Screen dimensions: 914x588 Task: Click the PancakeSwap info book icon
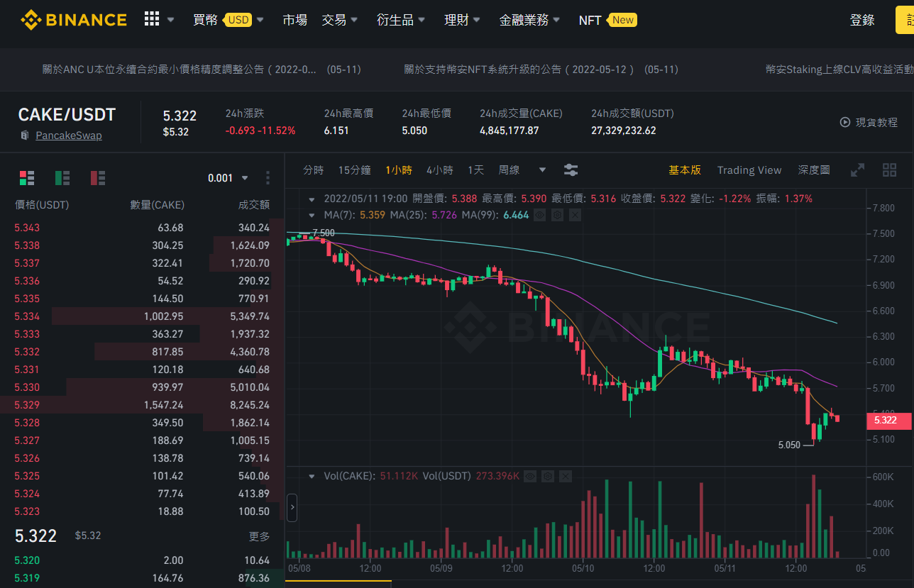(25, 135)
